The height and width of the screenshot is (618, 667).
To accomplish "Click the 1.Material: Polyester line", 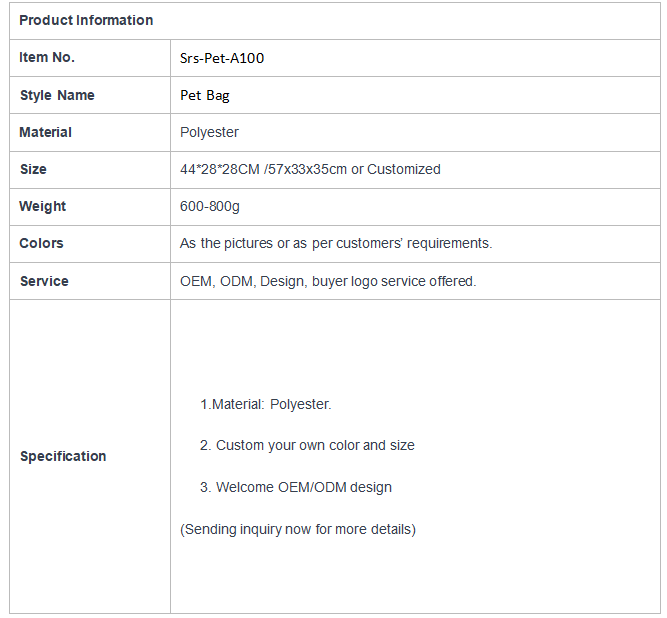I will (265, 404).
